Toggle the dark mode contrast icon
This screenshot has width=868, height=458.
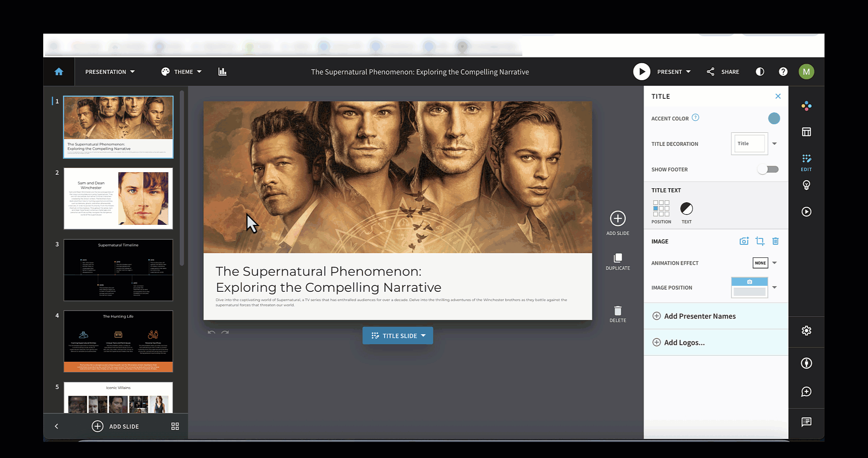[x=760, y=72]
